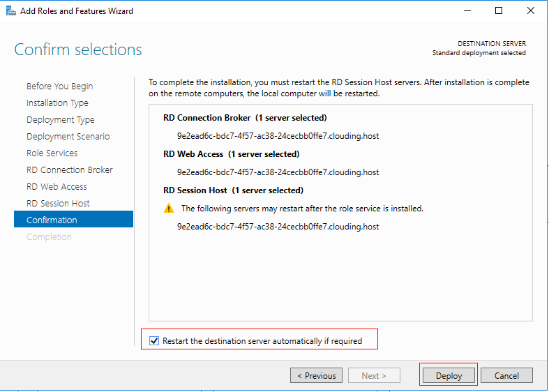549x392 pixels.
Task: Cancel the wizard
Action: click(506, 375)
